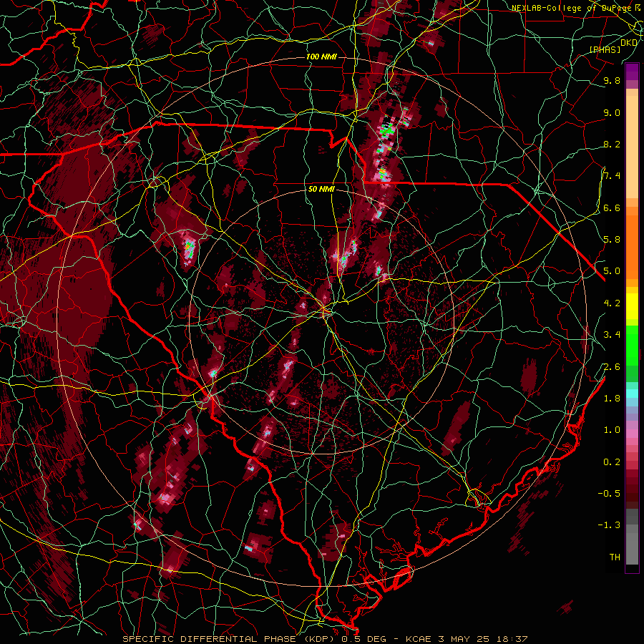The width and height of the screenshot is (644, 644).
Task: Click the 9.8 value on color scale
Action: [x=612, y=80]
